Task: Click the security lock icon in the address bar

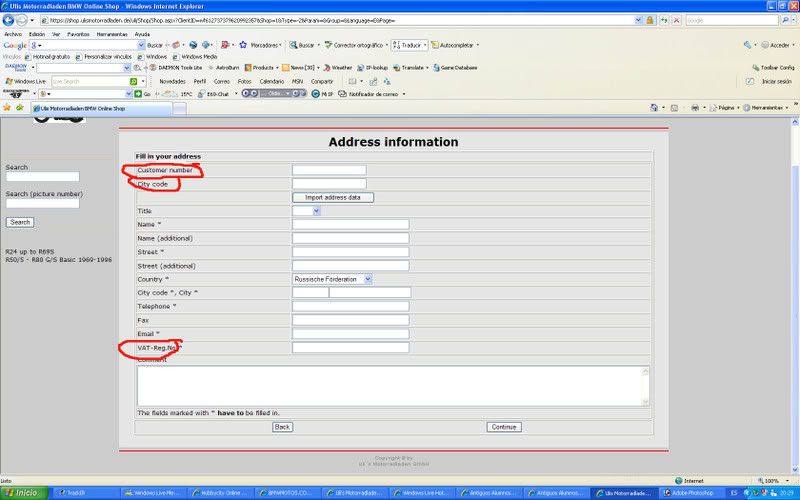Action: (649, 20)
